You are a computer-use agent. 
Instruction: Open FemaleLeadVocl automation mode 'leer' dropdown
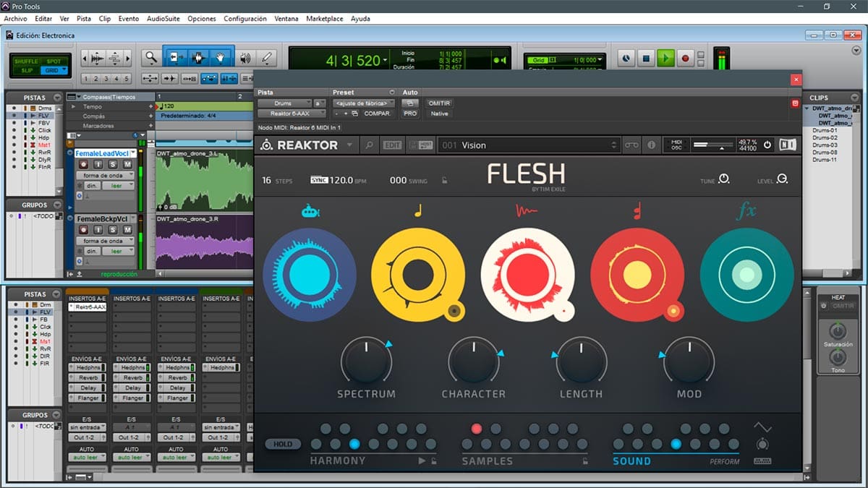point(117,186)
